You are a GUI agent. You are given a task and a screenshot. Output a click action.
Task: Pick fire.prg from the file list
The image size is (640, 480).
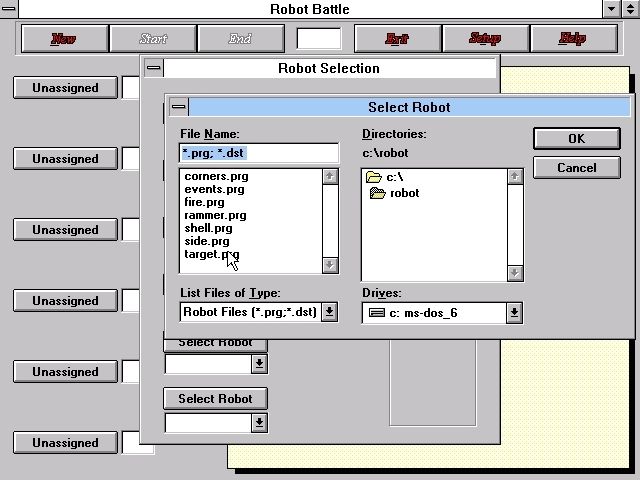point(208,202)
